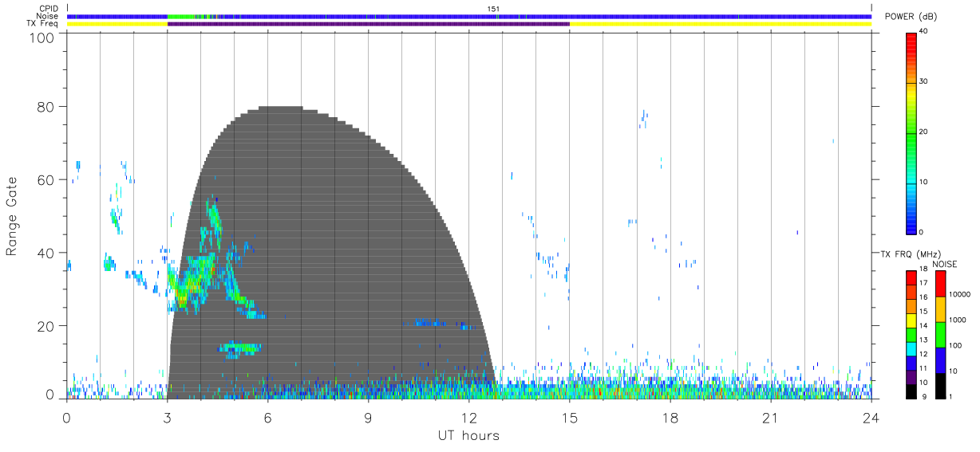Screen dimensions: 980x452
Task: Click the UT hours axis title
Action: (468, 436)
